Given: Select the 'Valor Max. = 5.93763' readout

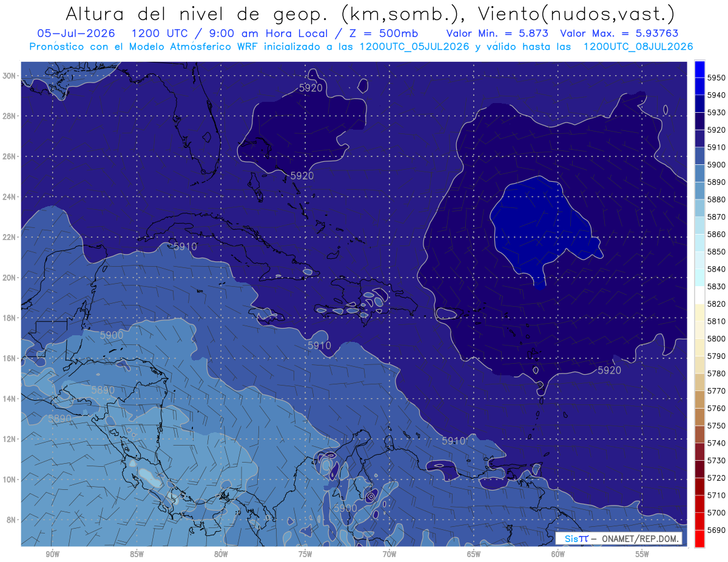Looking at the screenshot, I should [x=619, y=33].
